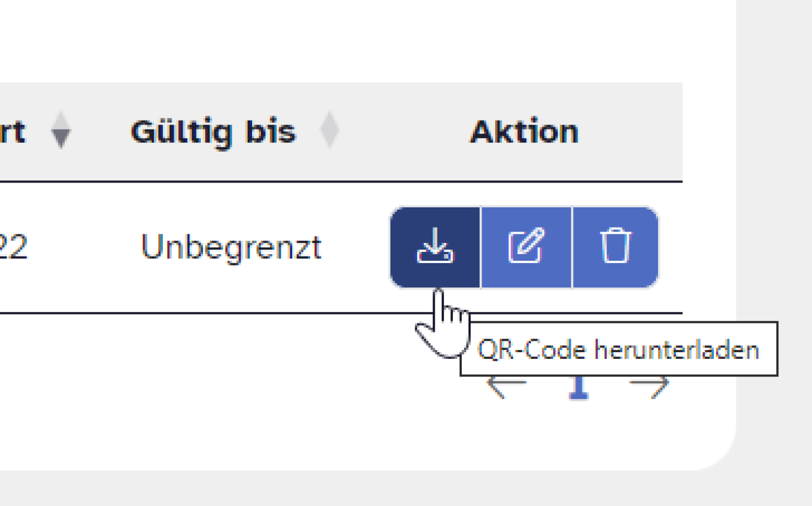Select the Aktion column header
The width and height of the screenshot is (812, 506).
click(524, 132)
